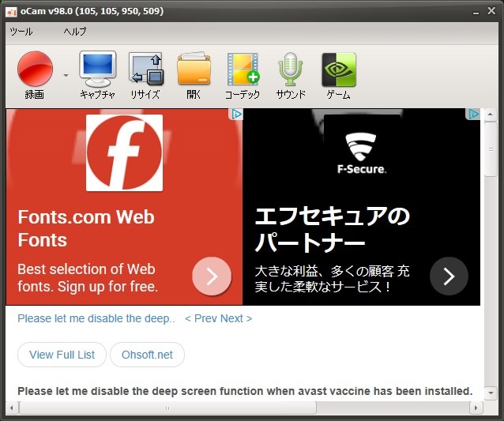The height and width of the screenshot is (421, 504).
Task: Open the record button dropdown arrow
Action: [66, 76]
